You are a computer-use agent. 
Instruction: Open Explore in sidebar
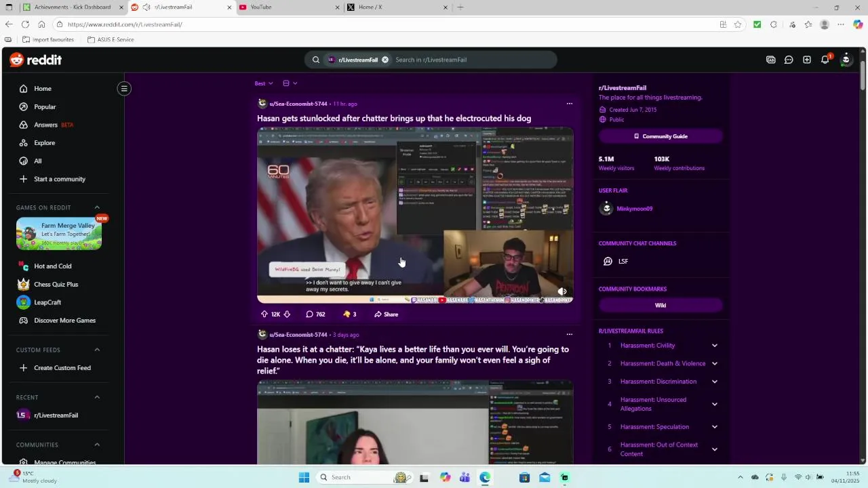click(44, 143)
